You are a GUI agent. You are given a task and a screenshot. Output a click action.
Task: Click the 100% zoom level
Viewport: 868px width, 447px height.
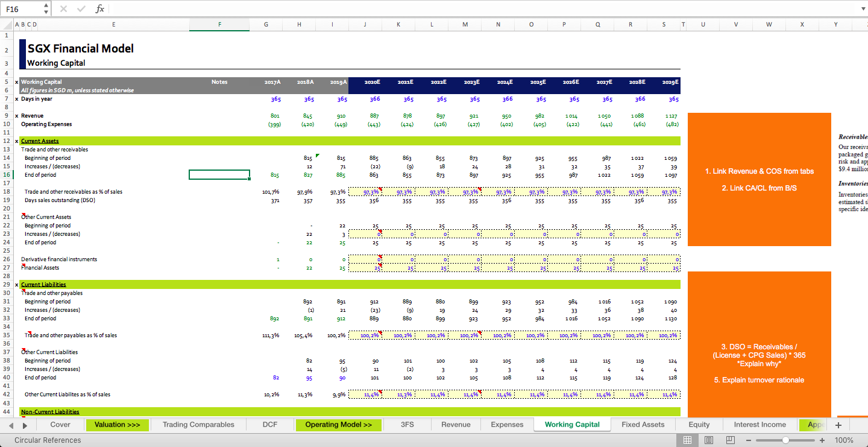844,440
